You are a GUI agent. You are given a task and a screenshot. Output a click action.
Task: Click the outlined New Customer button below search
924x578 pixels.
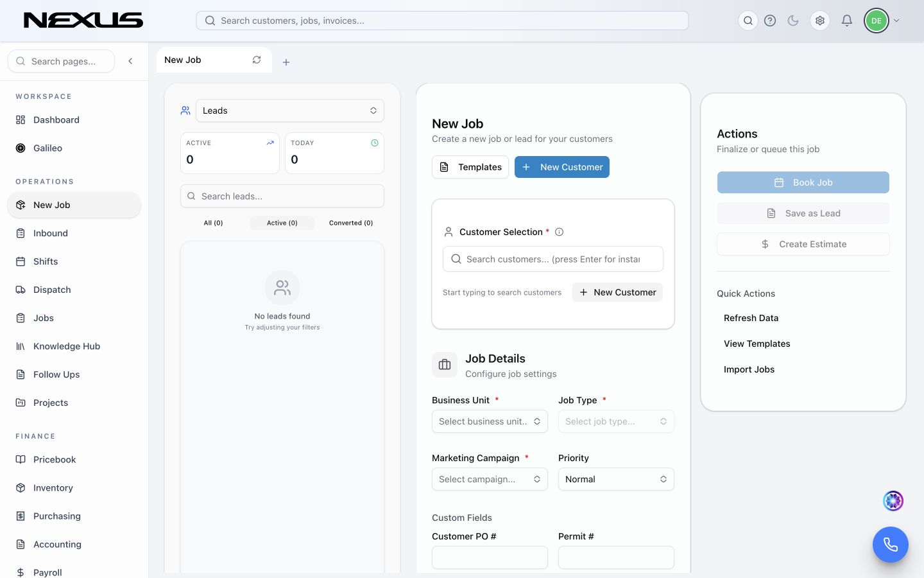617,292
